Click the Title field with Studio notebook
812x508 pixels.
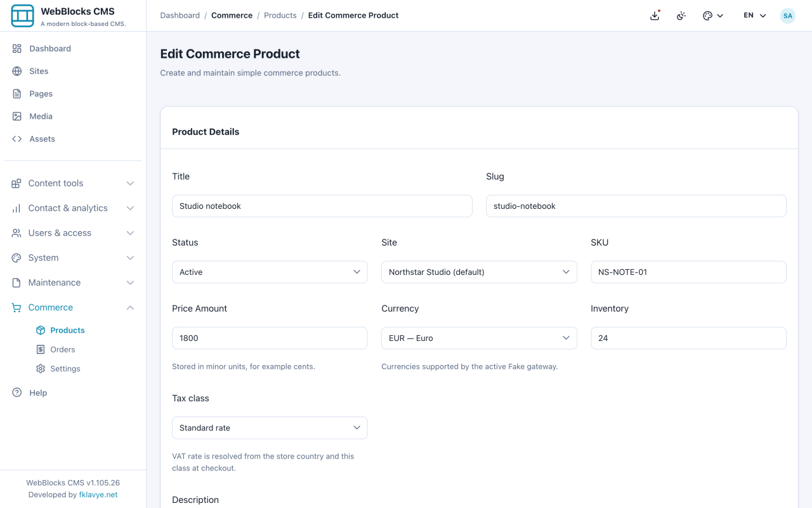point(322,206)
